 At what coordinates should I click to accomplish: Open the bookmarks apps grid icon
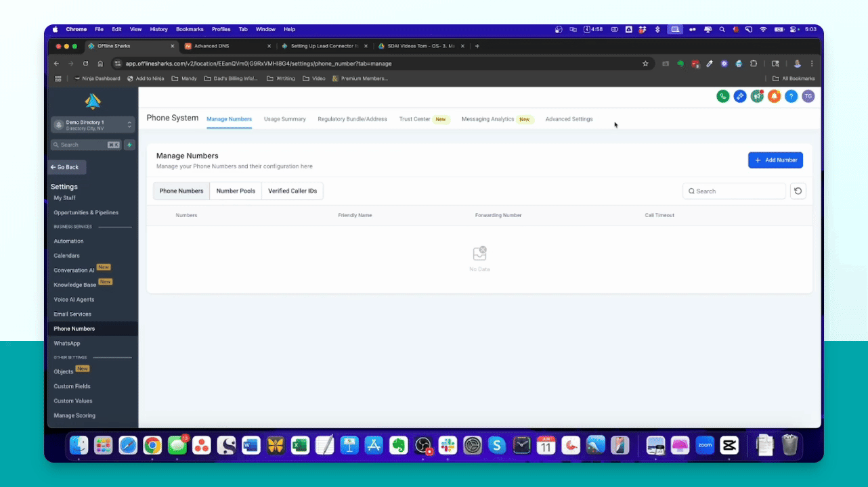click(58, 78)
